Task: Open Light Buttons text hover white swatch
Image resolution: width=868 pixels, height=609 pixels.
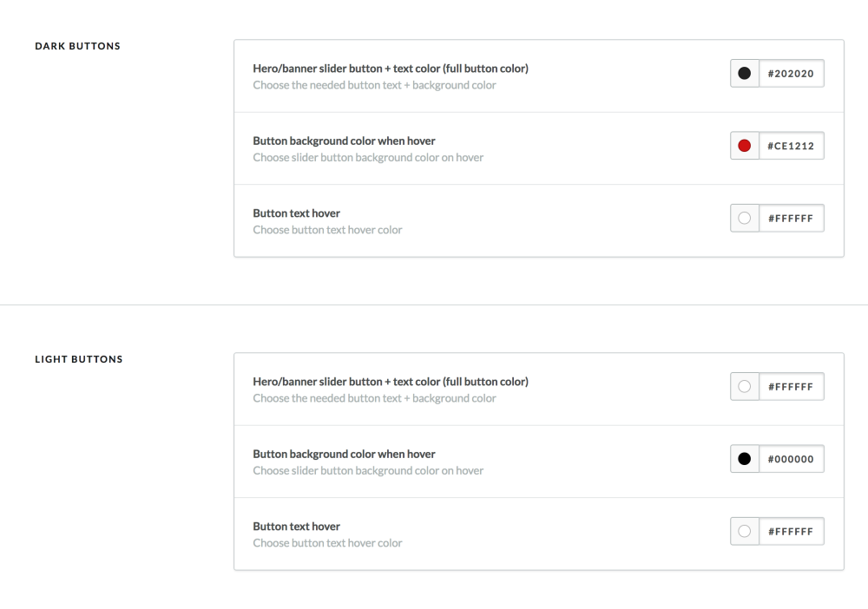Action: 745,531
